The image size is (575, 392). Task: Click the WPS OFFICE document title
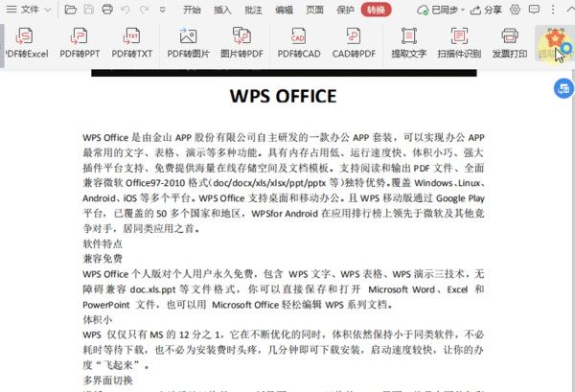[x=283, y=96]
